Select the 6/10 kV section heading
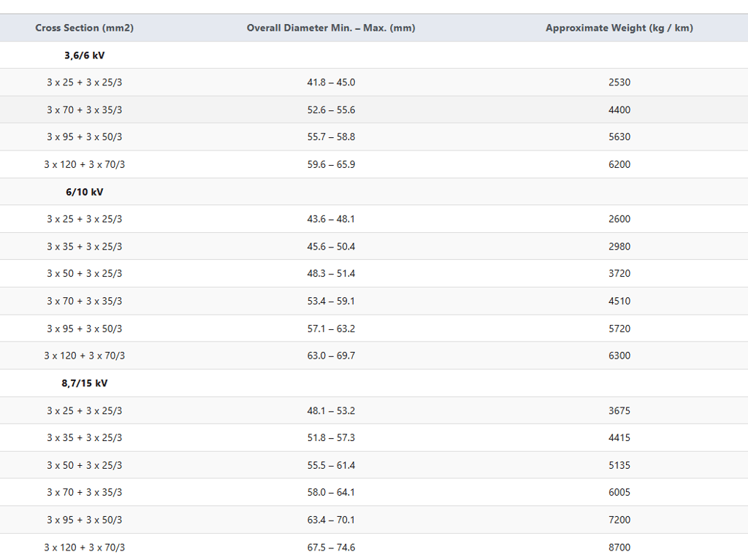Viewport: 748px width, 560px height. point(84,192)
